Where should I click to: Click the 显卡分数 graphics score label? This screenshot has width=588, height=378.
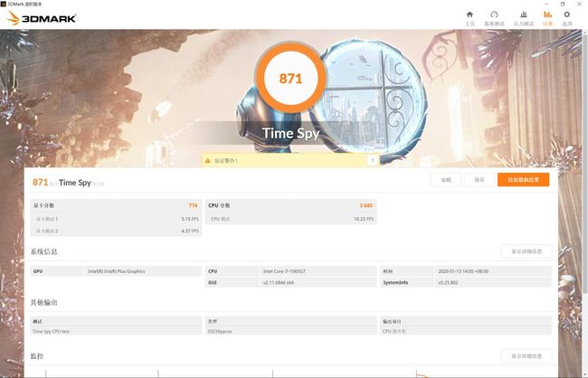point(43,205)
